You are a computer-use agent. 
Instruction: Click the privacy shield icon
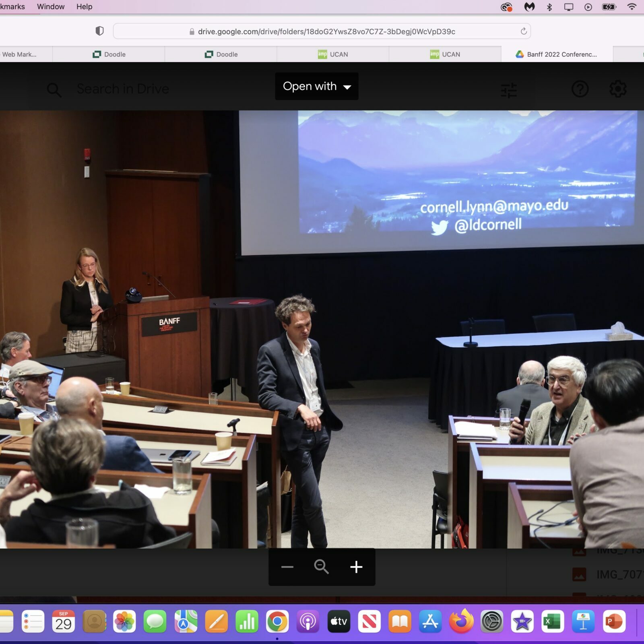click(99, 31)
